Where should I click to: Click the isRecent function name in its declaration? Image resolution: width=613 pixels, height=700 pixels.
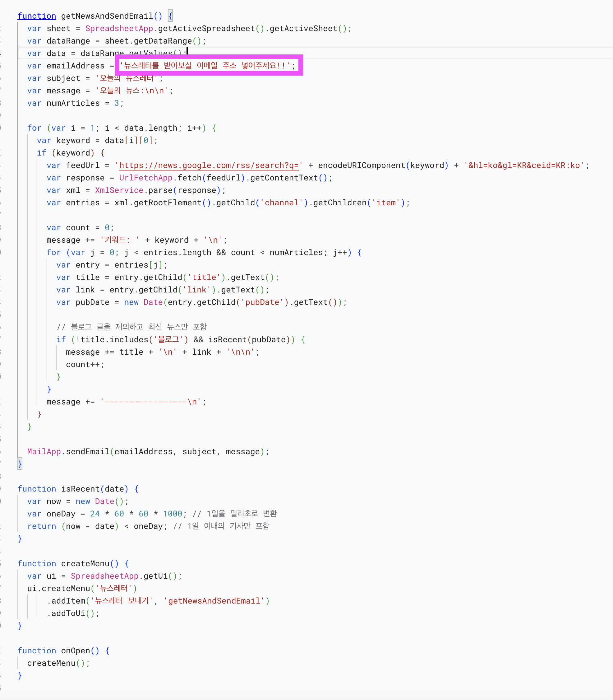point(80,489)
